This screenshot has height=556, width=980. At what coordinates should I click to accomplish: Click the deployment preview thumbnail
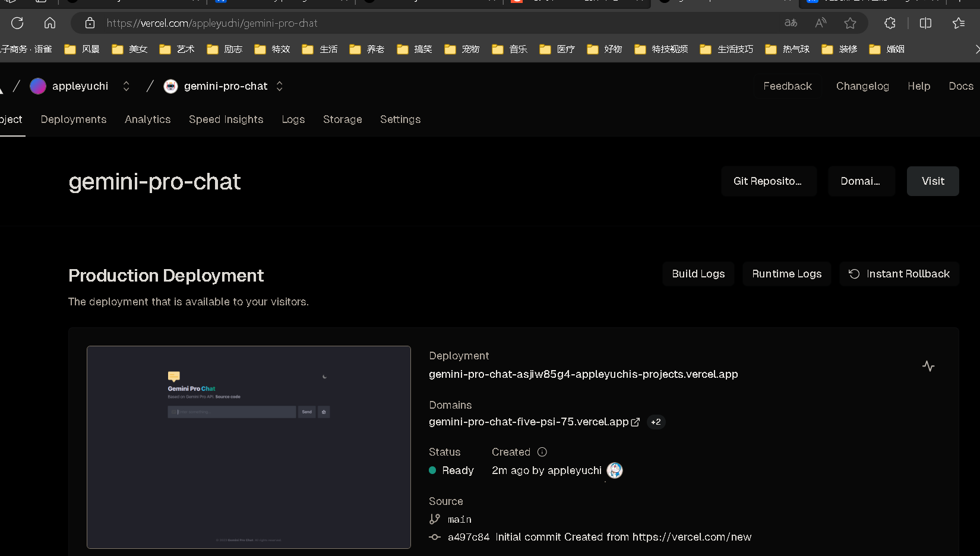click(248, 447)
